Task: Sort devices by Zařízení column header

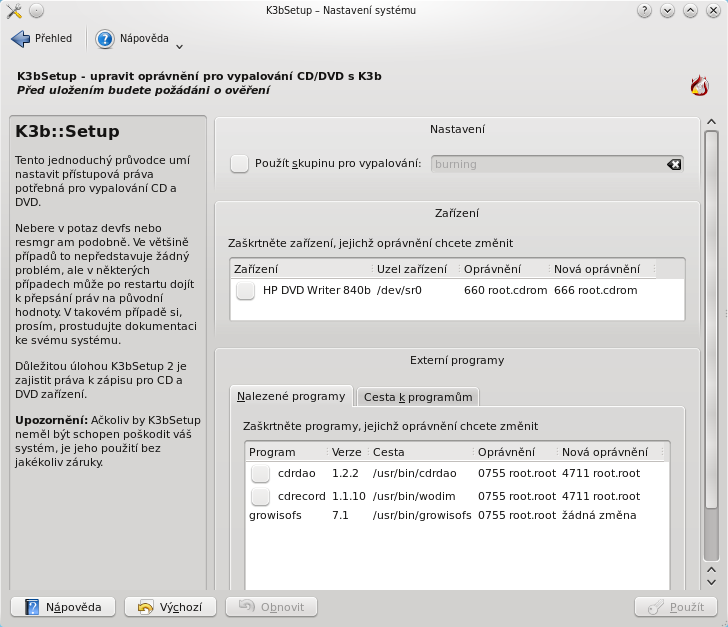Action: pyautogui.click(x=302, y=269)
